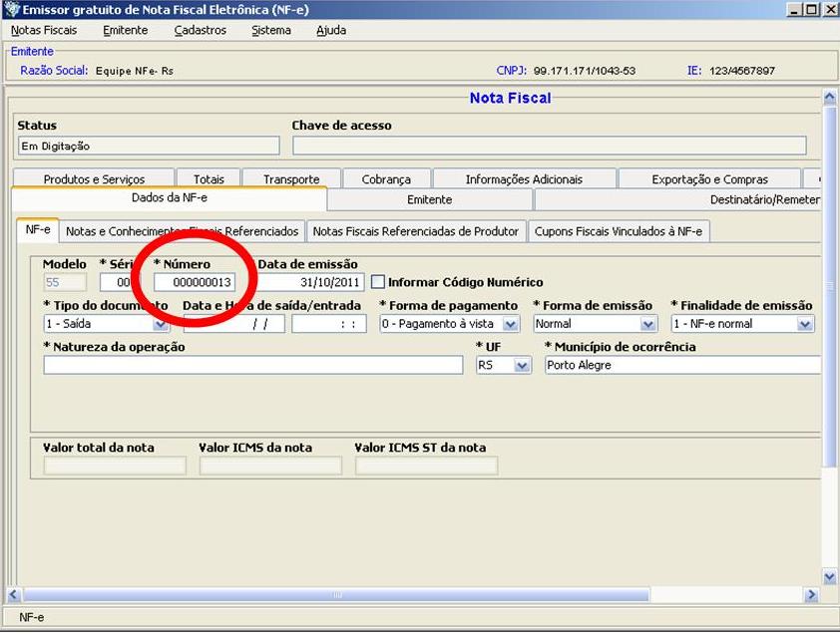Click the horizontal scrollbar left arrow
The image size is (840, 634).
14,594
